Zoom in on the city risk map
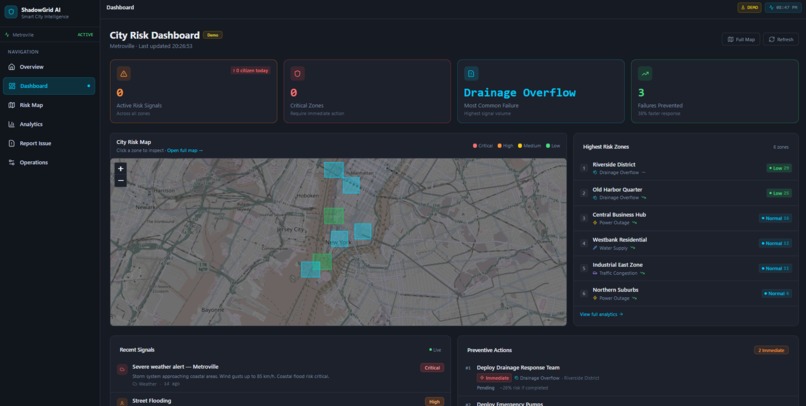Image resolution: width=806 pixels, height=406 pixels. click(120, 169)
